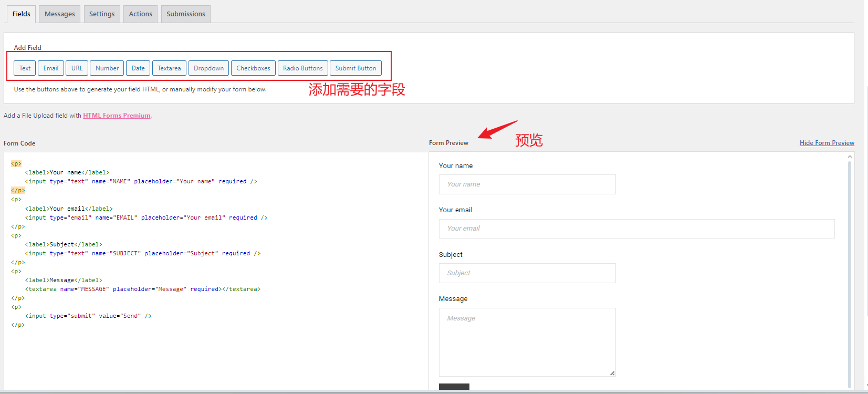This screenshot has width=868, height=394.
Task: Click the dark Send button in preview
Action: click(x=454, y=387)
